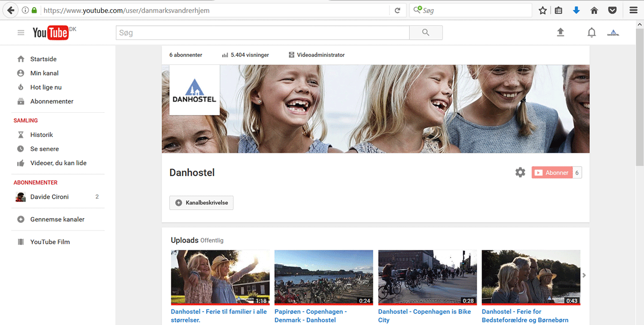Open Davide Cironi subscription channel
Image resolution: width=644 pixels, height=325 pixels.
point(49,197)
